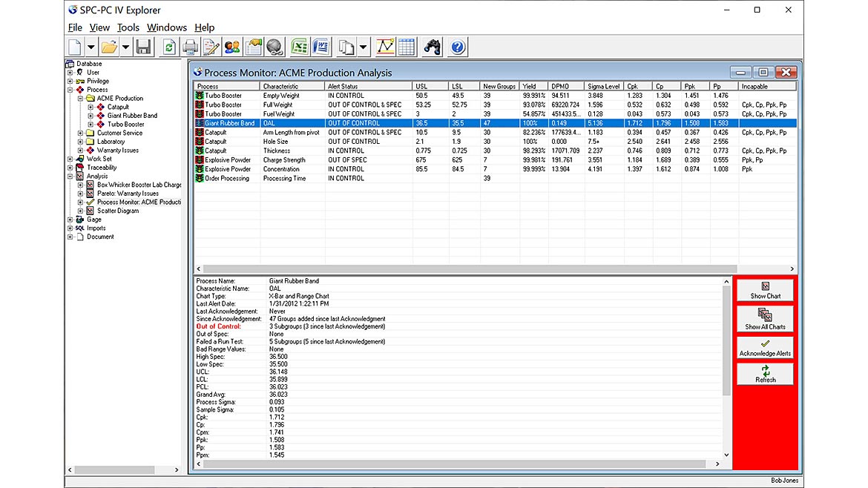Click the Word document toolbar icon

coord(320,47)
